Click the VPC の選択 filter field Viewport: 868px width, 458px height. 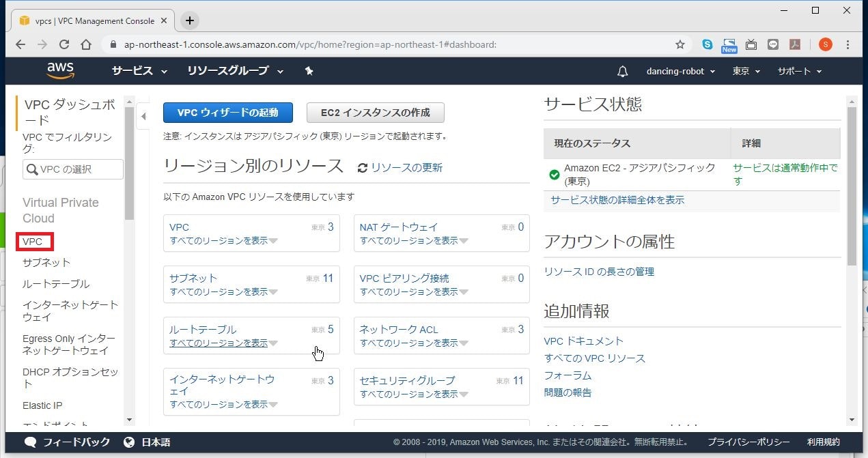coord(73,169)
